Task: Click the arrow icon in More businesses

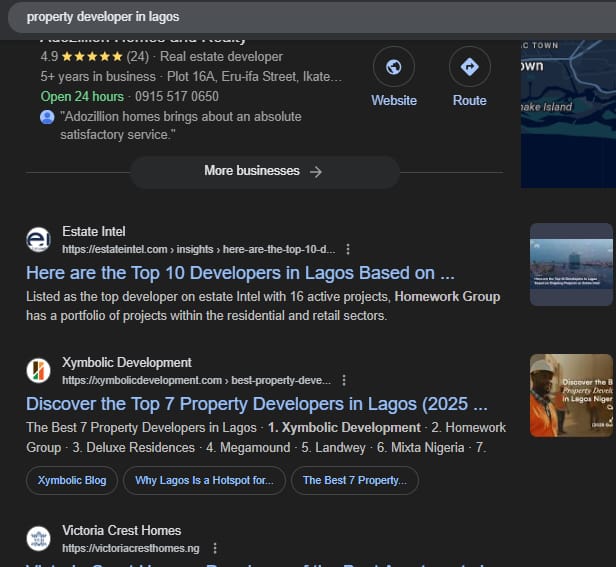Action: coord(315,172)
